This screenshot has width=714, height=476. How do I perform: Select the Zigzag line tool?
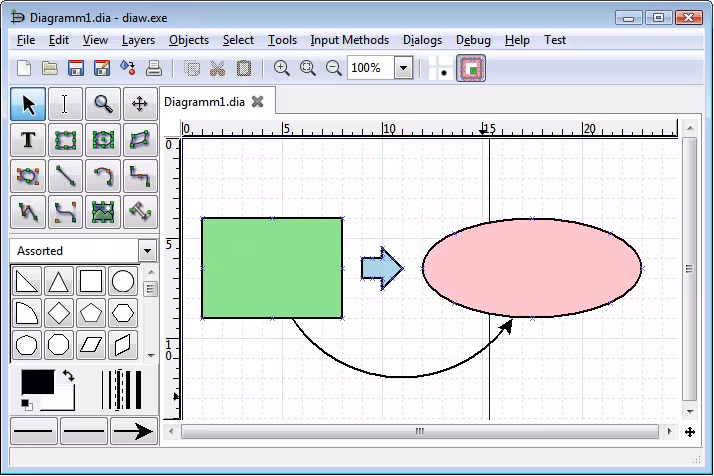[140, 176]
